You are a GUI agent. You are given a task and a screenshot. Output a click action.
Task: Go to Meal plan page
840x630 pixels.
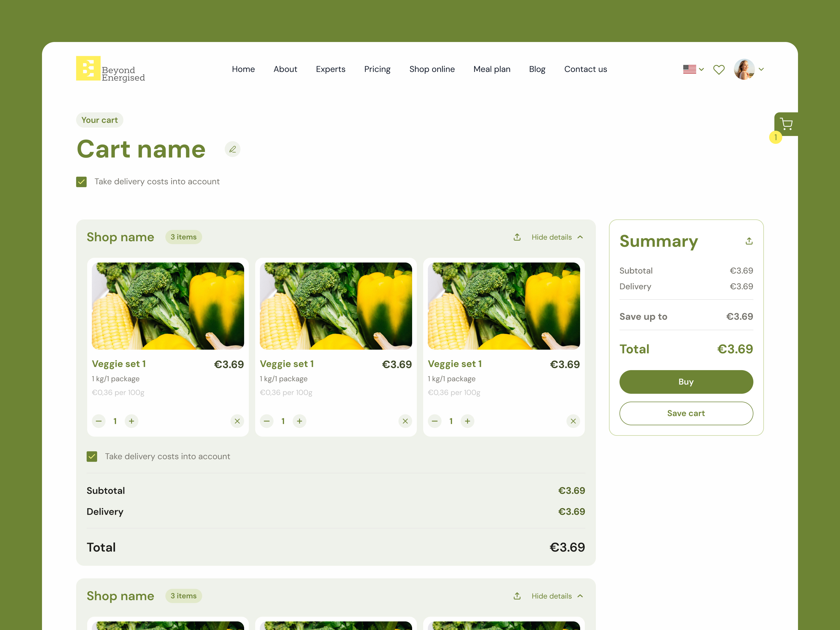(x=491, y=69)
